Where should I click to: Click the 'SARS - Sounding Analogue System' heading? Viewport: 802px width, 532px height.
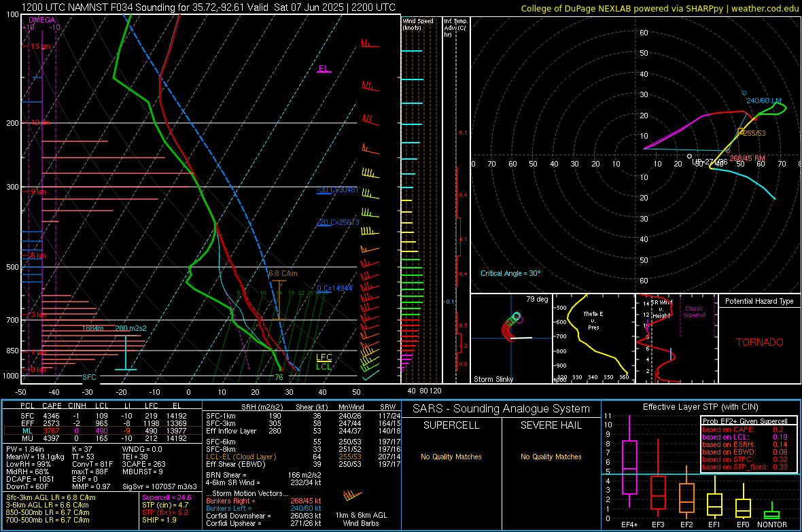(x=501, y=409)
